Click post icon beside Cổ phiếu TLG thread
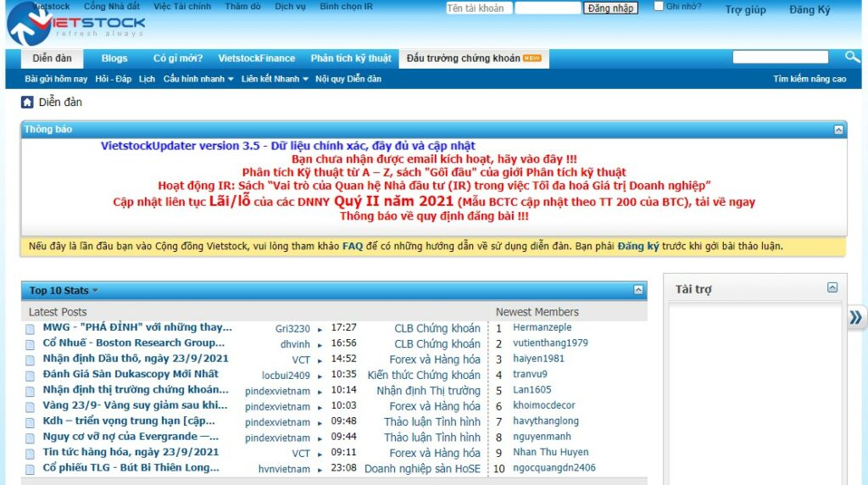 click(30, 469)
